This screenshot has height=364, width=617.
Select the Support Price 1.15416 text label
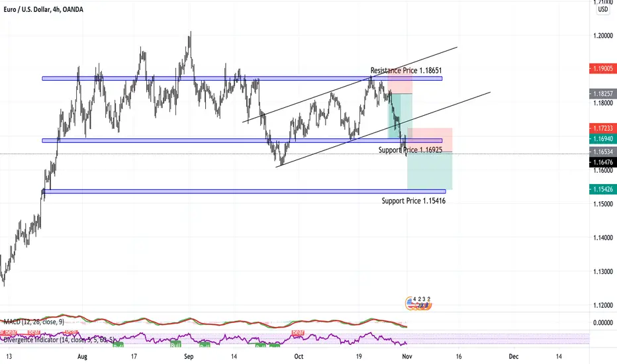point(414,201)
